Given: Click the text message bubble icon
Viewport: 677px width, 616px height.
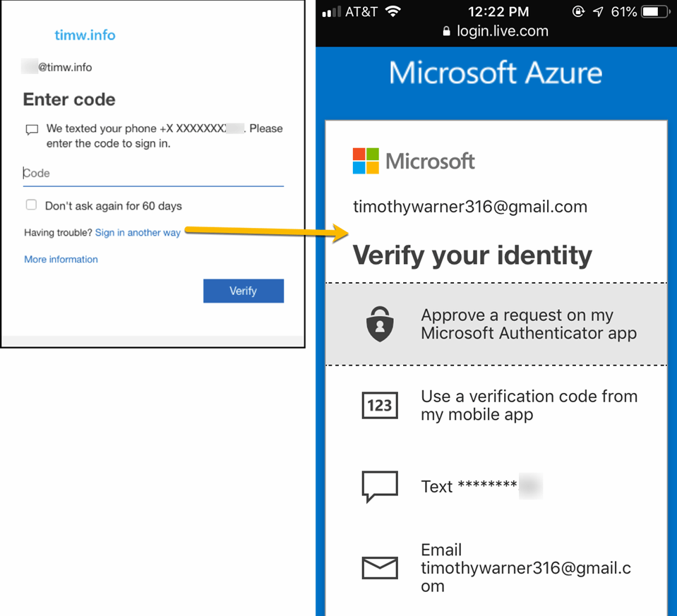Looking at the screenshot, I should point(380,487).
